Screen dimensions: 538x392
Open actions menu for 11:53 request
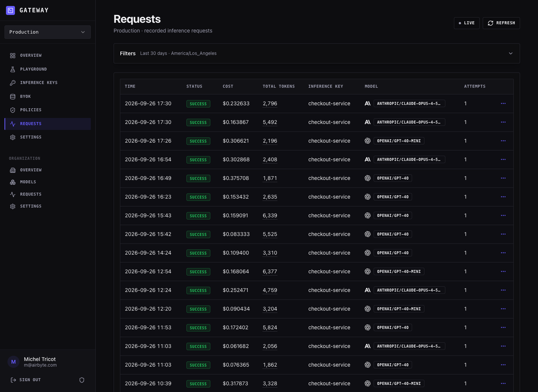coord(503,327)
